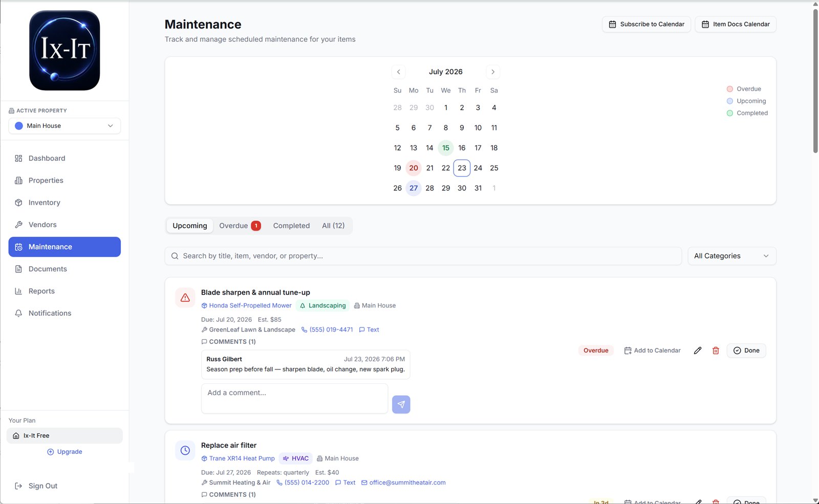Click the HVAC category tag
Image resolution: width=819 pixels, height=504 pixels.
tap(295, 458)
